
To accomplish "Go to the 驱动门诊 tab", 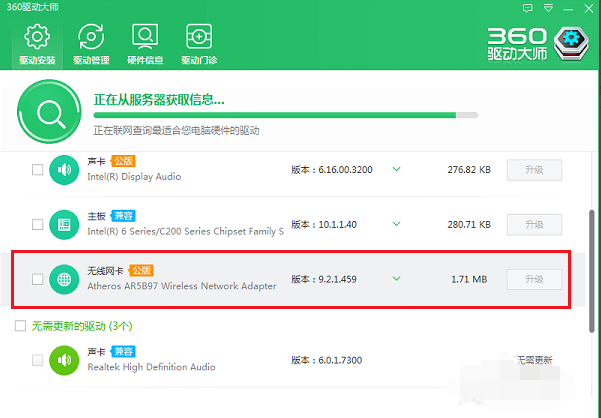I will coord(199,44).
